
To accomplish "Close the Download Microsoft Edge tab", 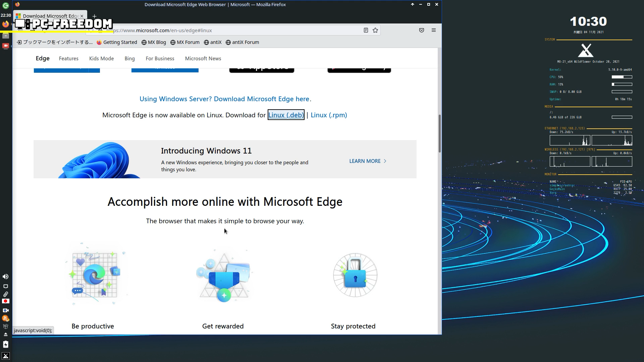I will point(82,16).
